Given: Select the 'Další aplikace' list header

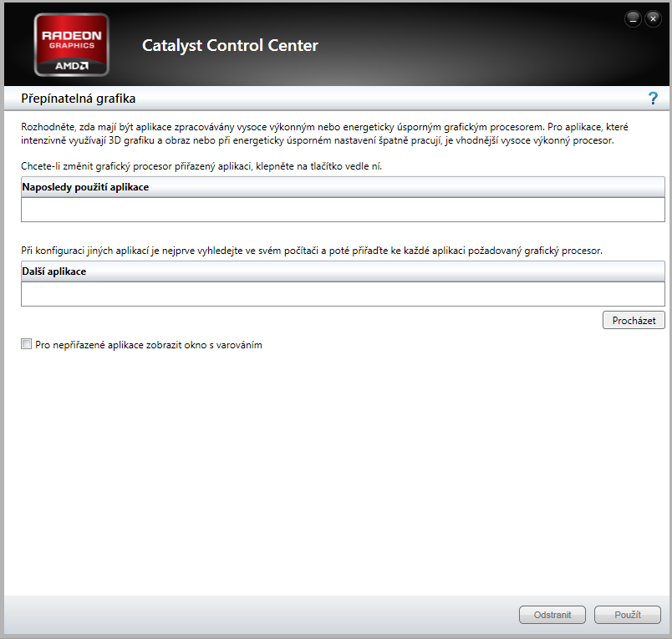Looking at the screenshot, I should 343,271.
